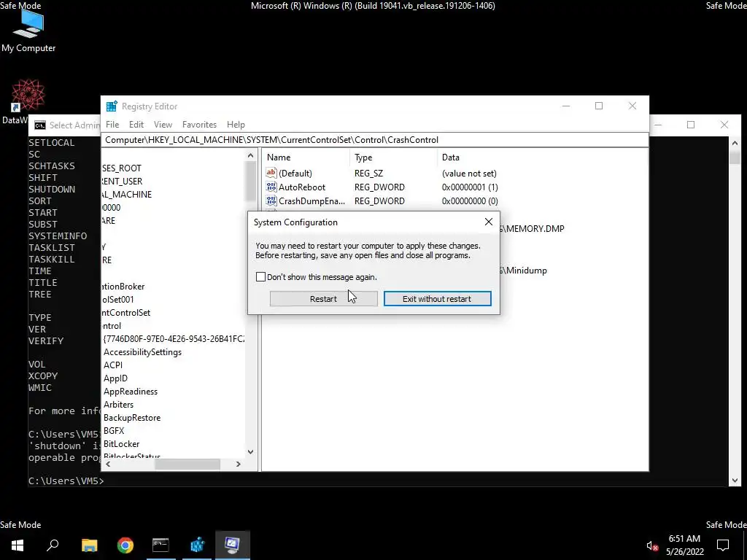Click the muted volume tray icon
The width and height of the screenshot is (747, 560).
(652, 545)
